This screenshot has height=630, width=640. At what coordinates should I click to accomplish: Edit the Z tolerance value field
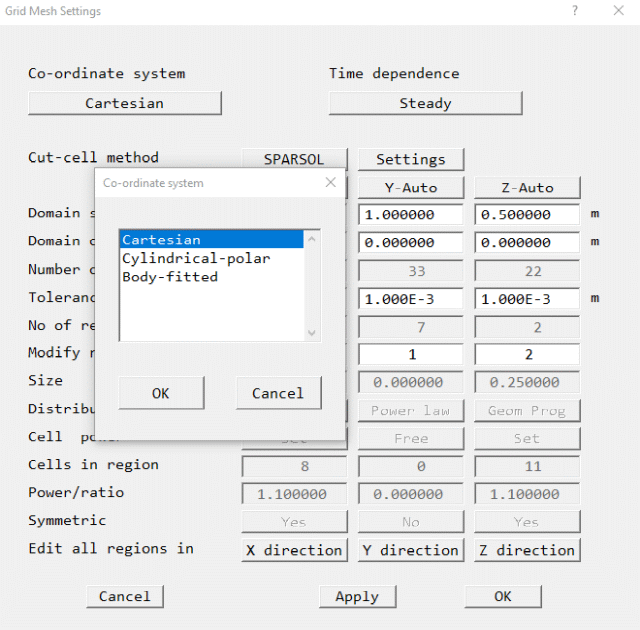527,299
